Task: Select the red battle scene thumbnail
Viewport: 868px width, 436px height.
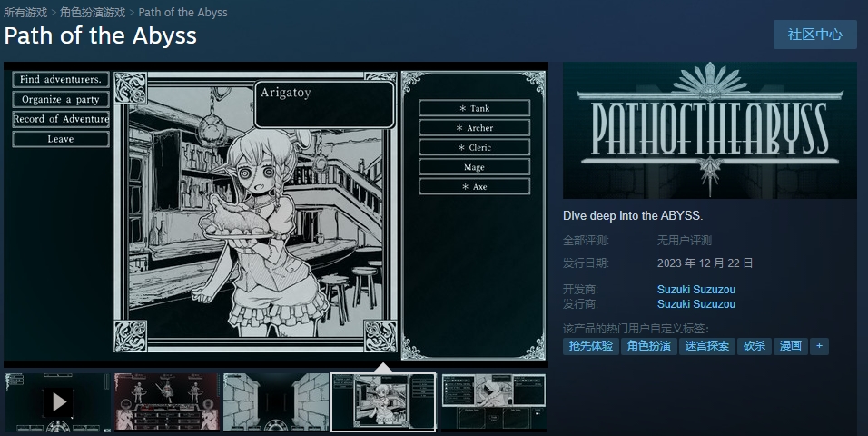Action: (x=167, y=402)
